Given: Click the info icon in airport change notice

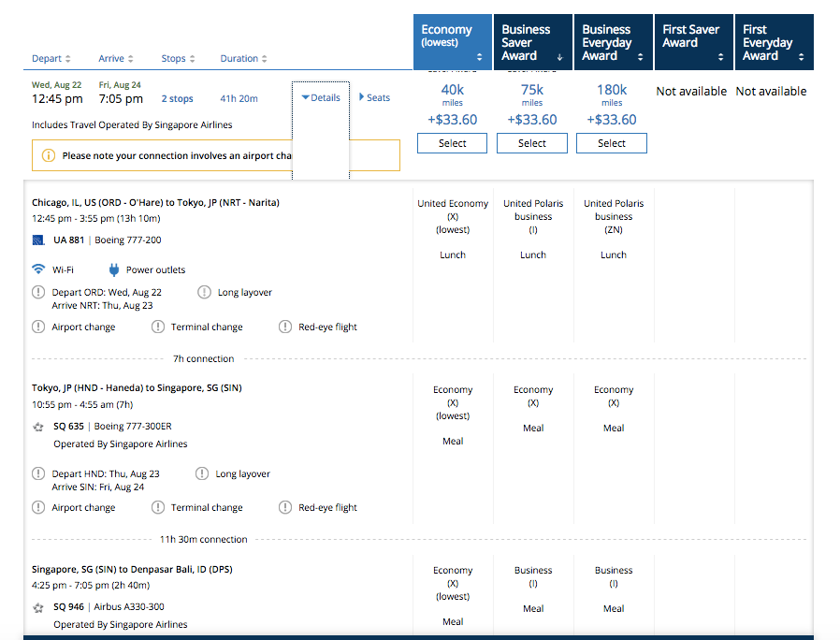Looking at the screenshot, I should point(49,156).
